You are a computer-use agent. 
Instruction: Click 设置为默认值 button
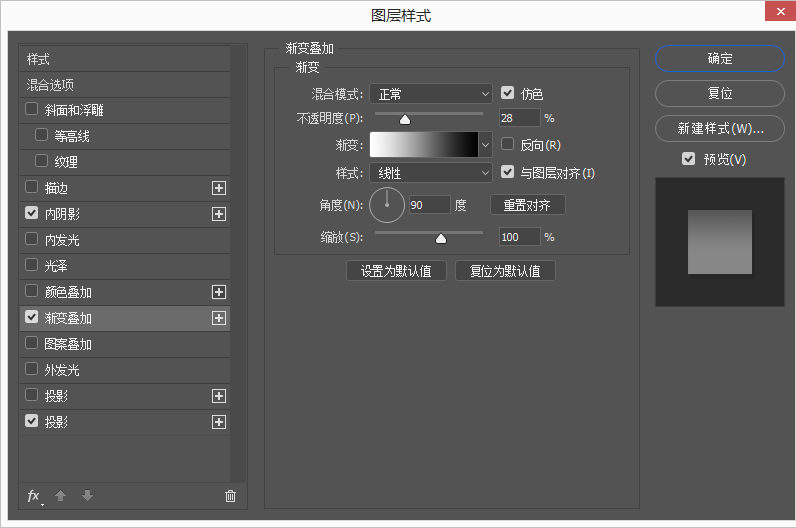pos(396,271)
